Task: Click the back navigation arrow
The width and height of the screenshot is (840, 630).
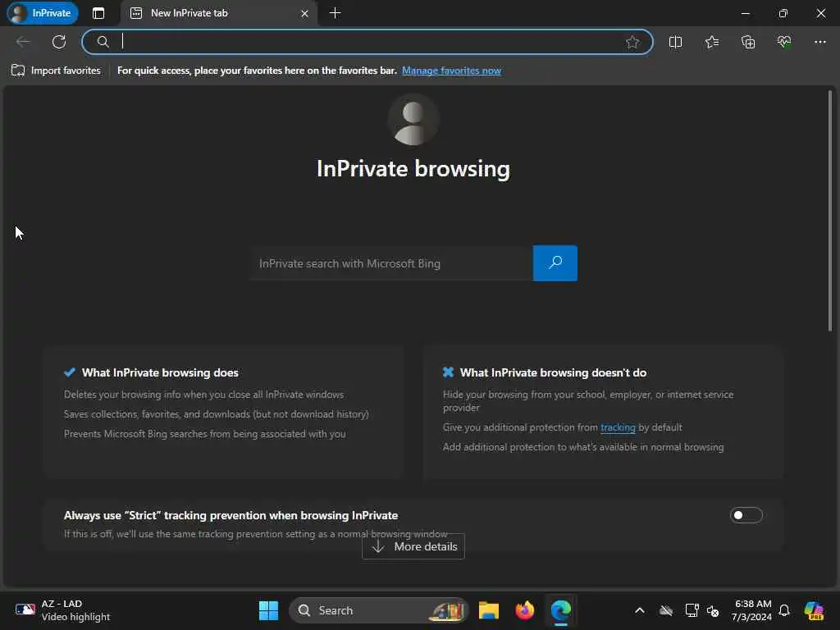Action: point(23,42)
